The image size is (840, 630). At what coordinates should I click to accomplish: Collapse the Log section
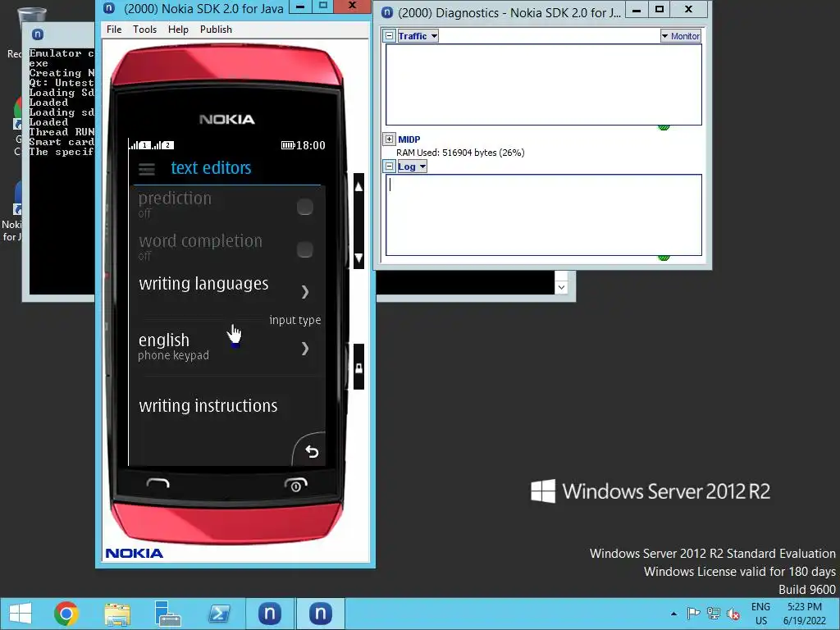pos(390,166)
